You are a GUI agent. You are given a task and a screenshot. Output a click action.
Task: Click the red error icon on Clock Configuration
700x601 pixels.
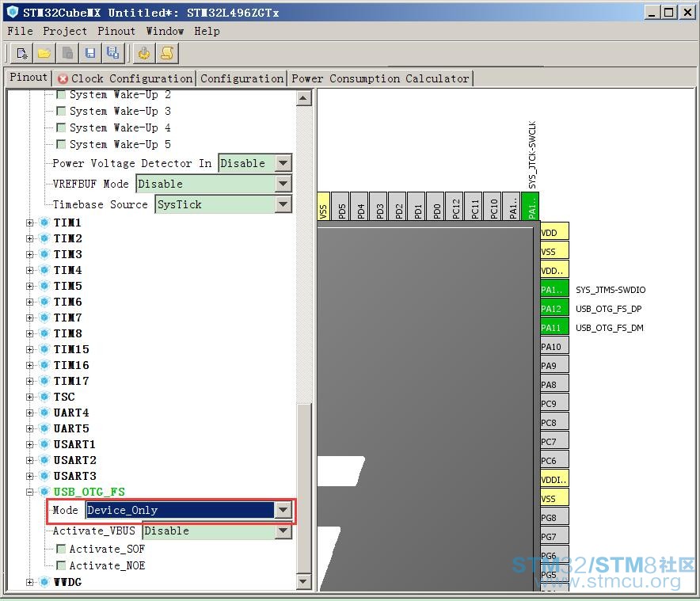[63, 78]
